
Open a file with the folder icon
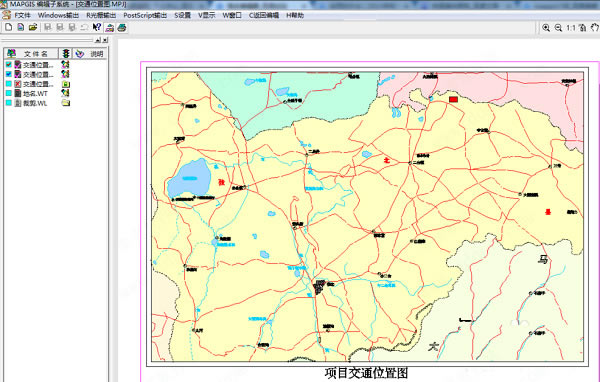pos(33,27)
